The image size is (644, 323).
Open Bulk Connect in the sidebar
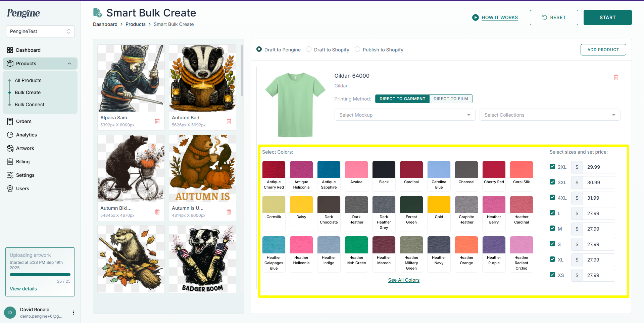tap(30, 105)
